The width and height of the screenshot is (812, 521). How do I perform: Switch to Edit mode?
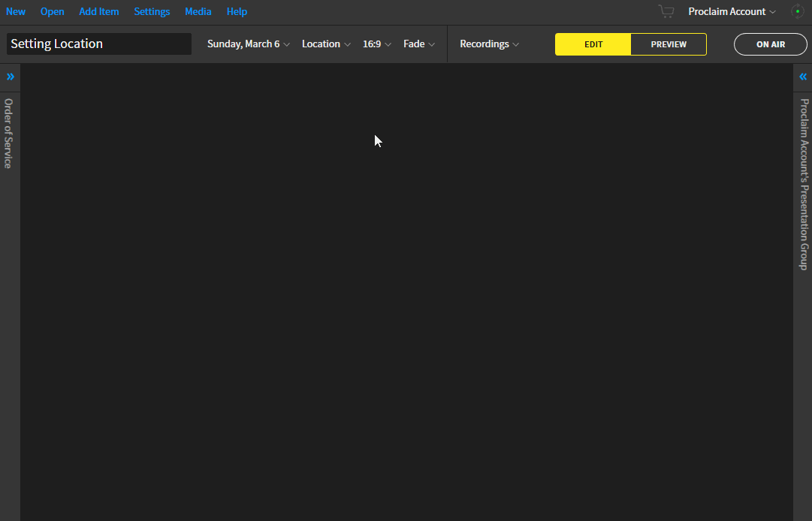coord(593,44)
